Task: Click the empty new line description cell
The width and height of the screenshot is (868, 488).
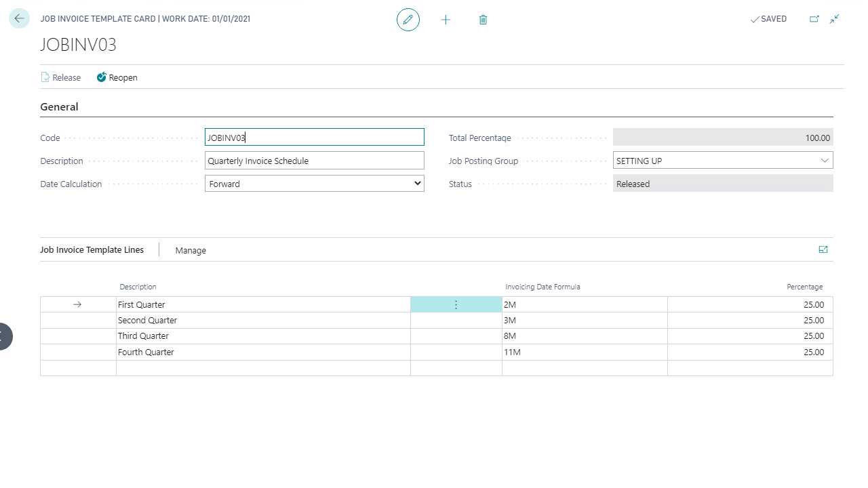Action: (263, 368)
